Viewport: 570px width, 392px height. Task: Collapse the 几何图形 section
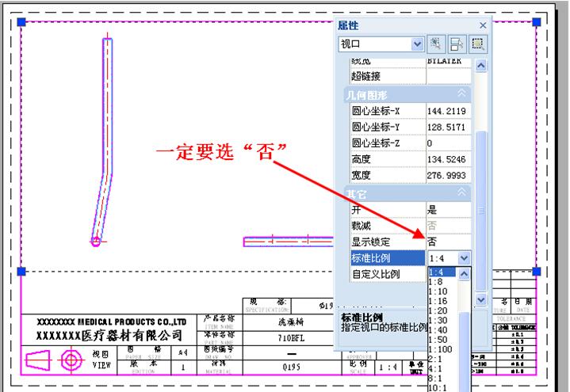pyautogui.click(x=461, y=93)
